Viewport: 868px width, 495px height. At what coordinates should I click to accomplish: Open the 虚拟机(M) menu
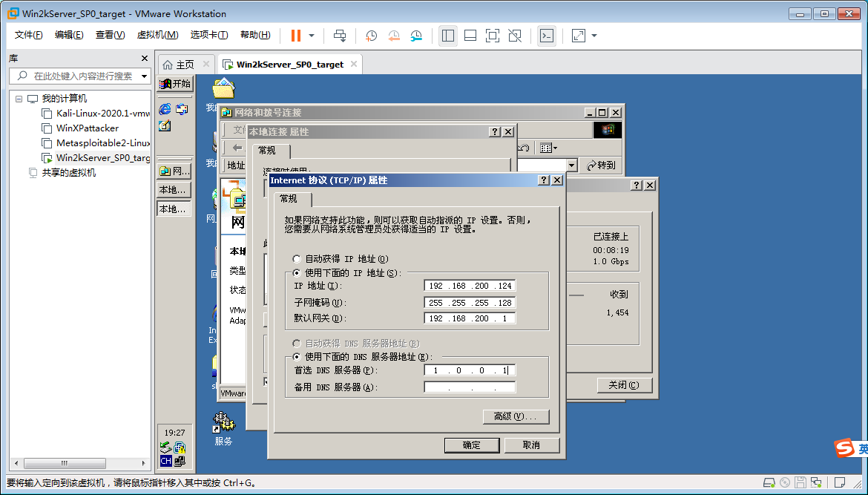[x=157, y=35]
